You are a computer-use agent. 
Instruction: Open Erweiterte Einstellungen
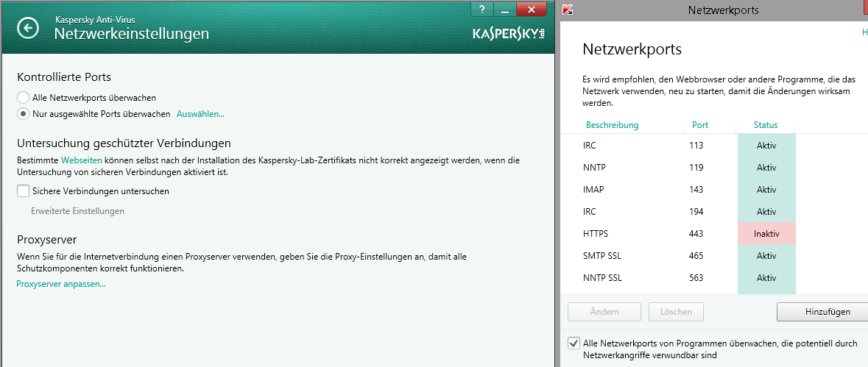pyautogui.click(x=77, y=211)
